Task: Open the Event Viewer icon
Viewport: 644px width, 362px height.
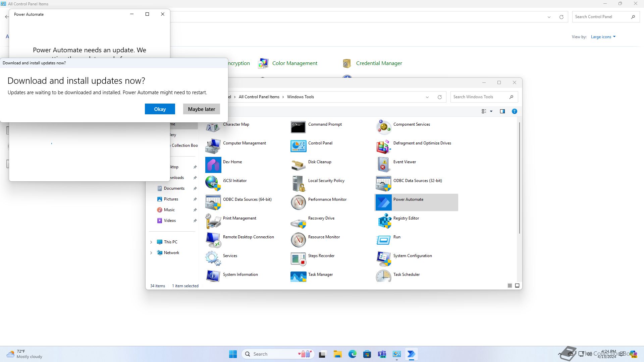Action: [x=383, y=165]
